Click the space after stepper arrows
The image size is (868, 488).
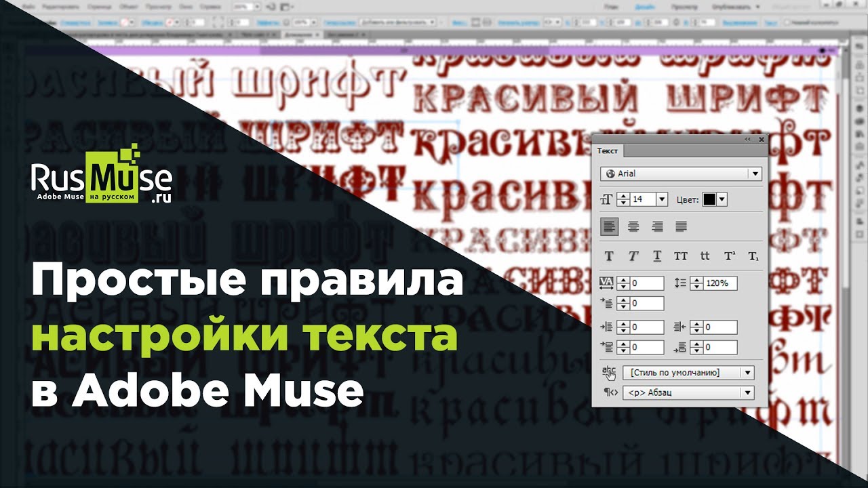696,348
